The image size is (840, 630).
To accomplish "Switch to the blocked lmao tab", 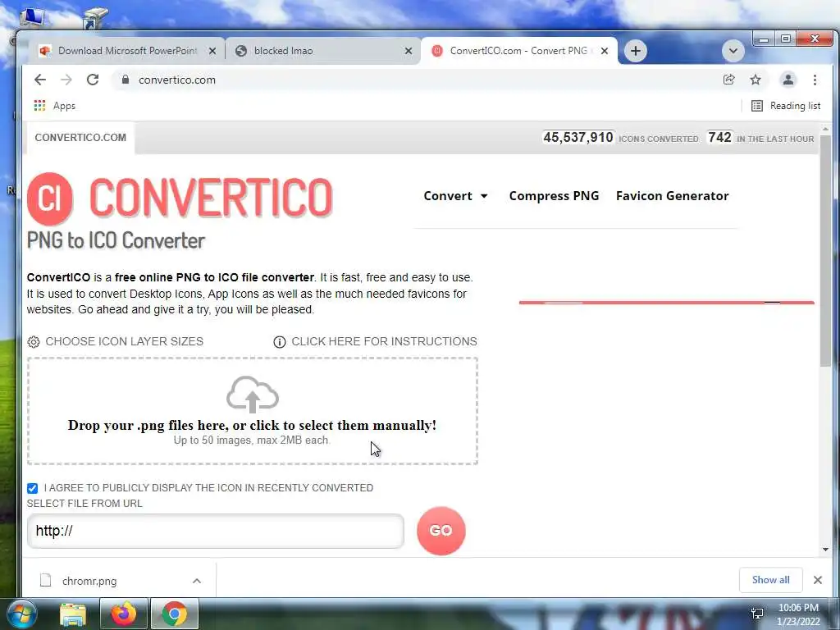I will [x=323, y=51].
